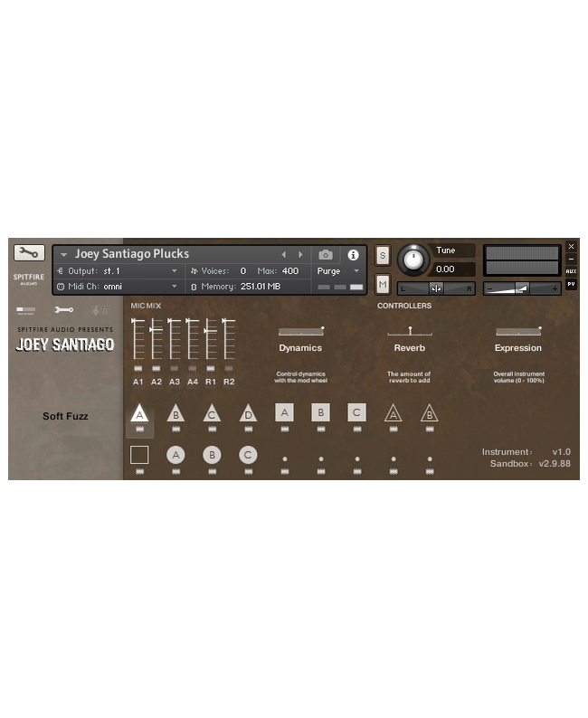Minimize the instrument with the minus button
The width and height of the screenshot is (588, 718).
pos(571,259)
